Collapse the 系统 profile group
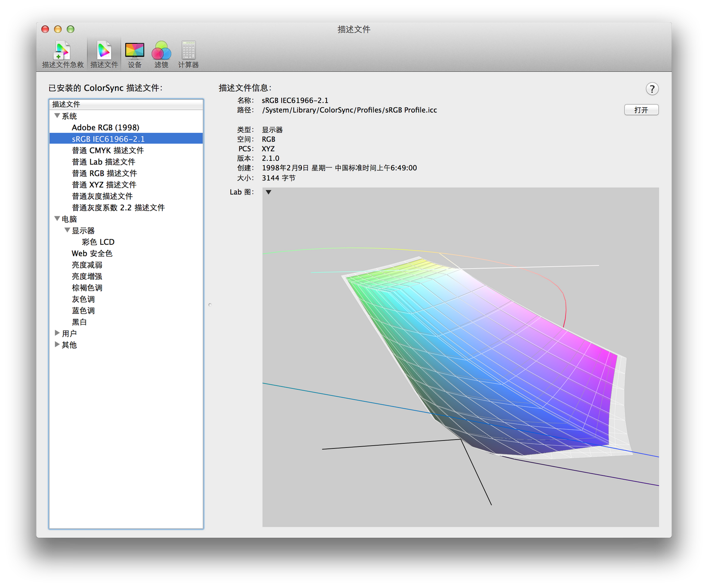The width and height of the screenshot is (708, 588). coord(57,116)
